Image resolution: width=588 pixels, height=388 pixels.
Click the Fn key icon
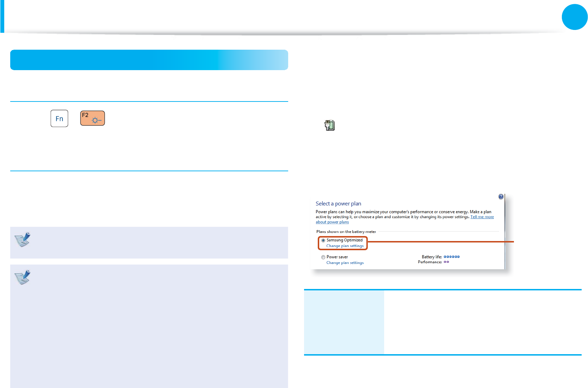click(x=59, y=118)
